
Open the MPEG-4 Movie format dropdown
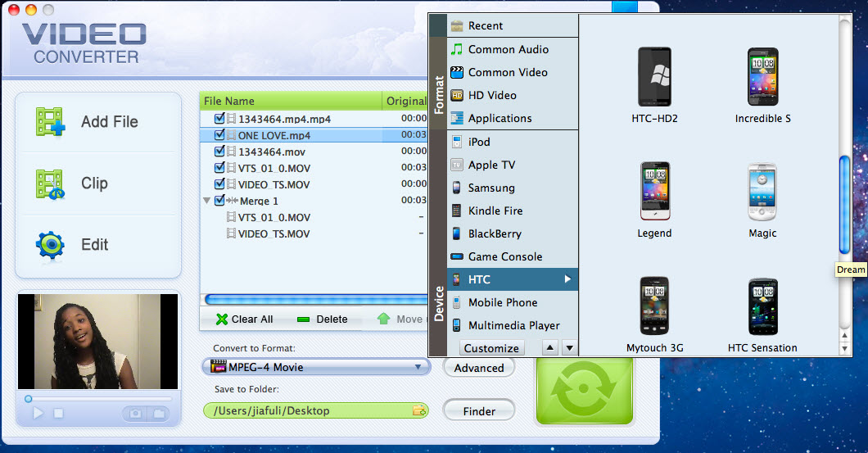coord(316,367)
